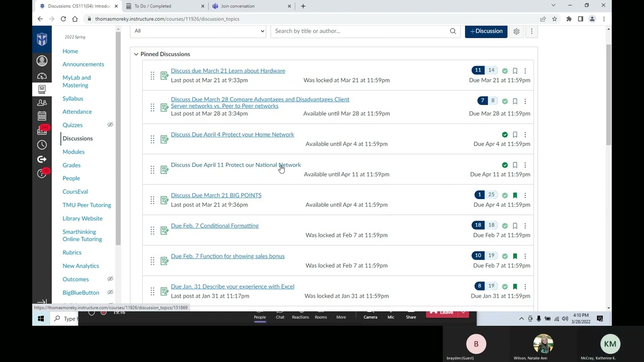Open Chrome tab search chevron
The height and width of the screenshot is (362, 644).
[x=553, y=6]
